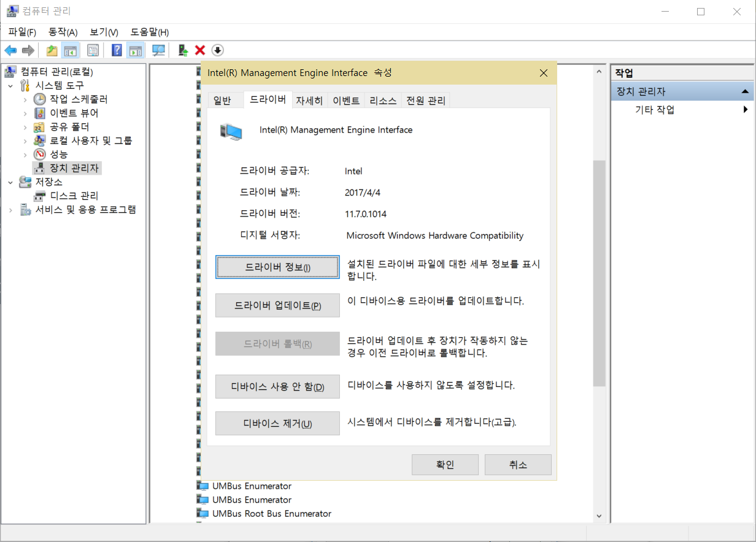Click the device list scrollbar down arrow
This screenshot has height=542, width=756.
[598, 516]
